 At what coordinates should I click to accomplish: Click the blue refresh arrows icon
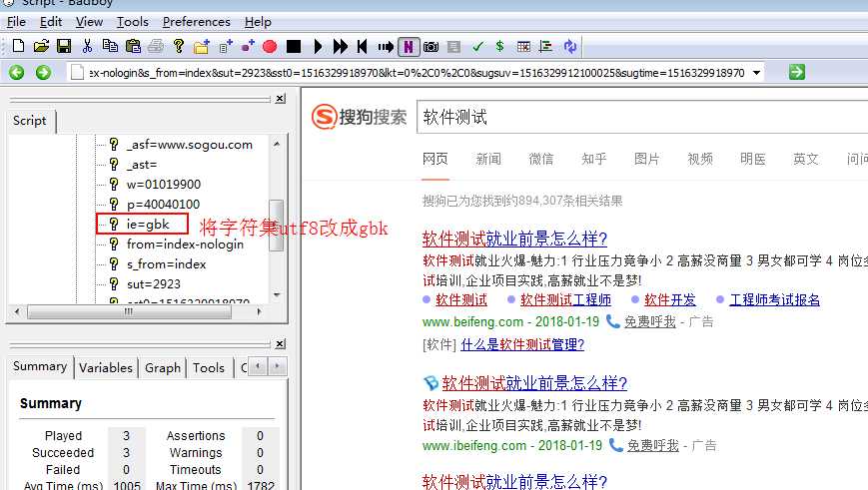569,47
